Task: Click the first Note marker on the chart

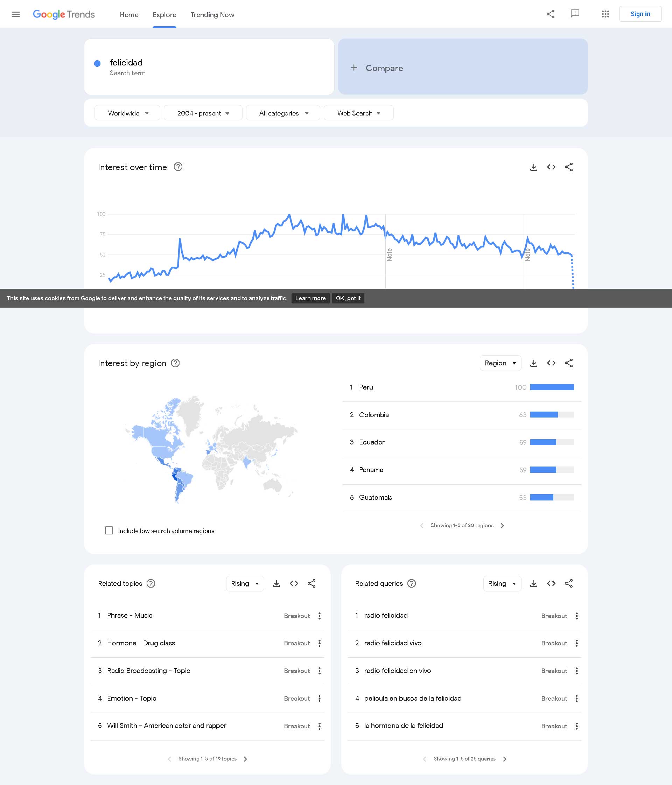Action: click(390, 254)
